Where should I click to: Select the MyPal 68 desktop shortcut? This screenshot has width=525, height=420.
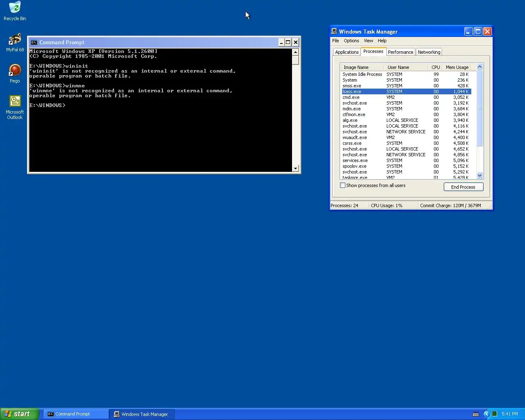click(x=15, y=42)
